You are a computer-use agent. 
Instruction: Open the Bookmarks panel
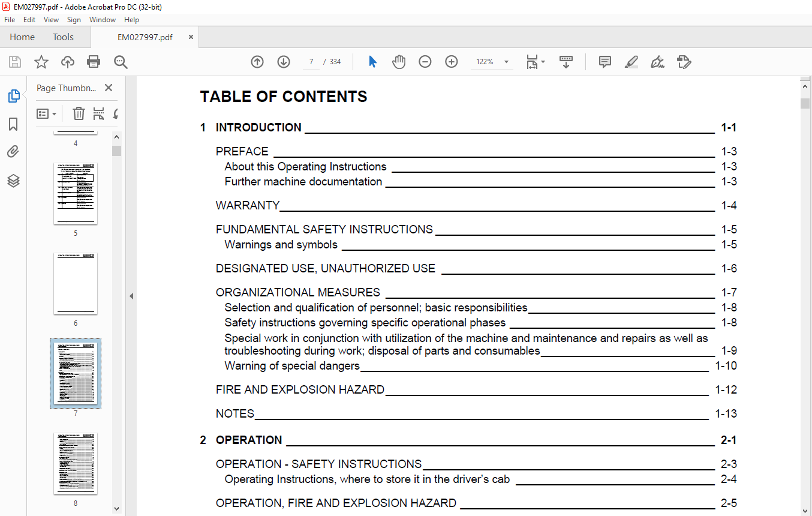[x=13, y=124]
